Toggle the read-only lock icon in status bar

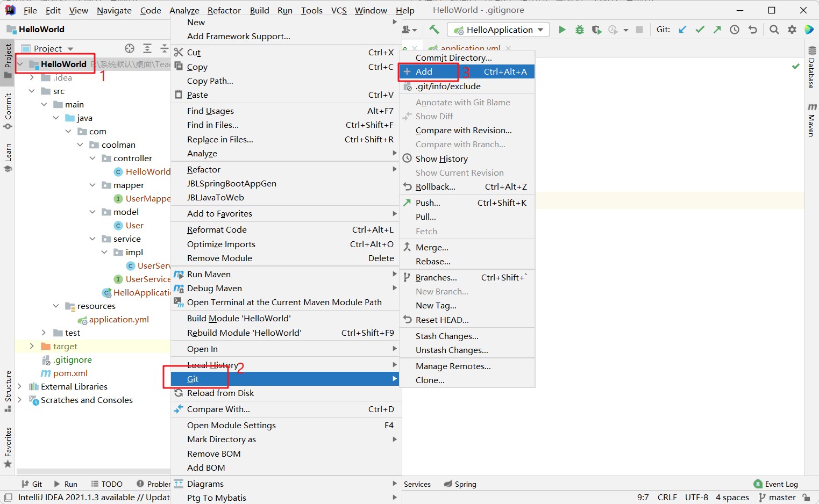click(x=806, y=498)
